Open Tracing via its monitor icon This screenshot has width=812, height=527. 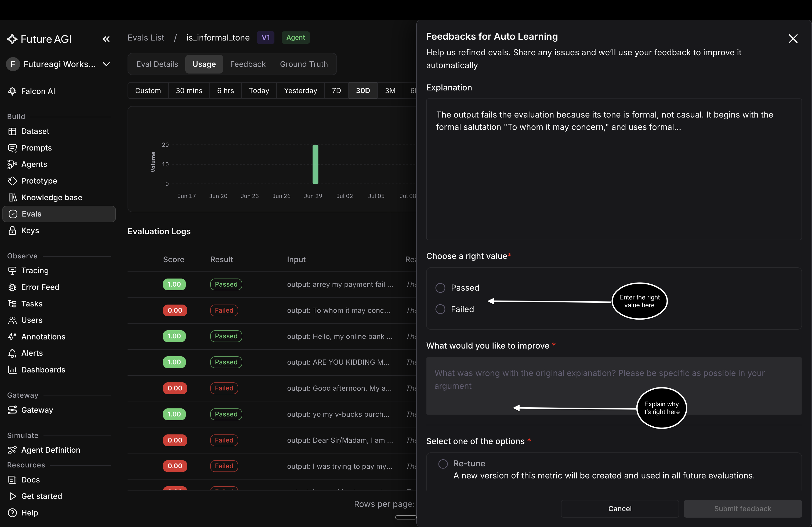(12, 271)
